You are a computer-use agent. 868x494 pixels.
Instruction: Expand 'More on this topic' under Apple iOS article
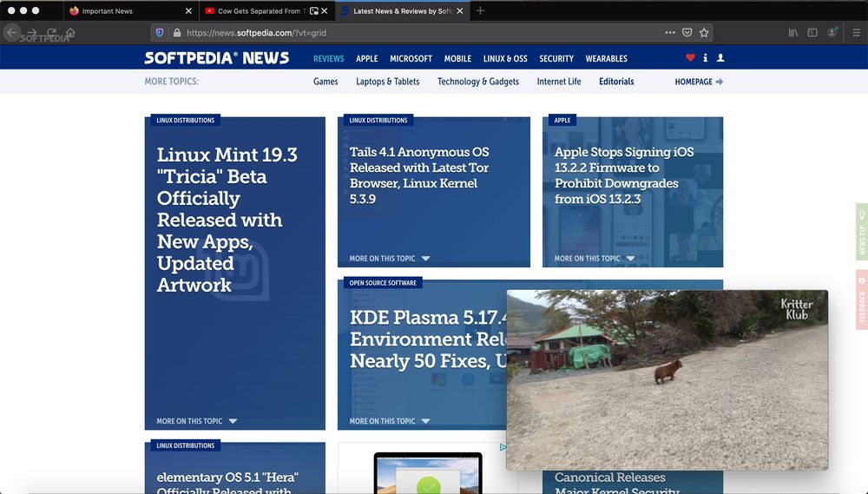[x=594, y=259]
